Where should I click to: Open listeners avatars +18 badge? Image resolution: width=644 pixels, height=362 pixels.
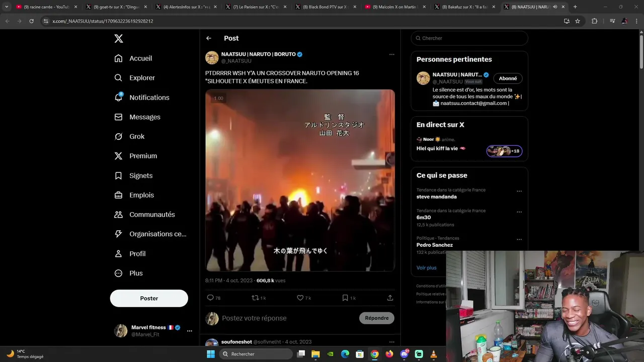504,151
